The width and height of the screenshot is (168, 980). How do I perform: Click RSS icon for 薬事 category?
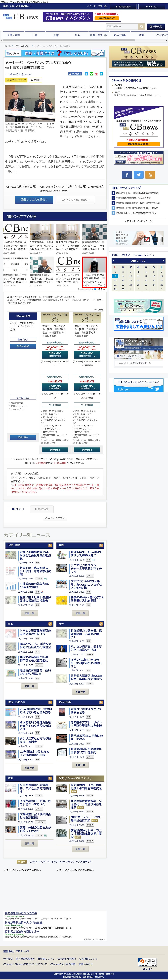coord(50,624)
